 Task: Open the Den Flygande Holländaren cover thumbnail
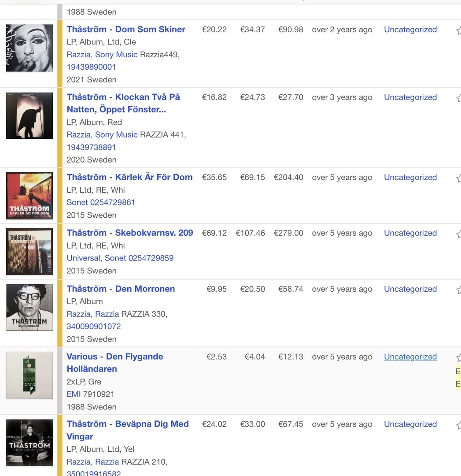tap(30, 375)
